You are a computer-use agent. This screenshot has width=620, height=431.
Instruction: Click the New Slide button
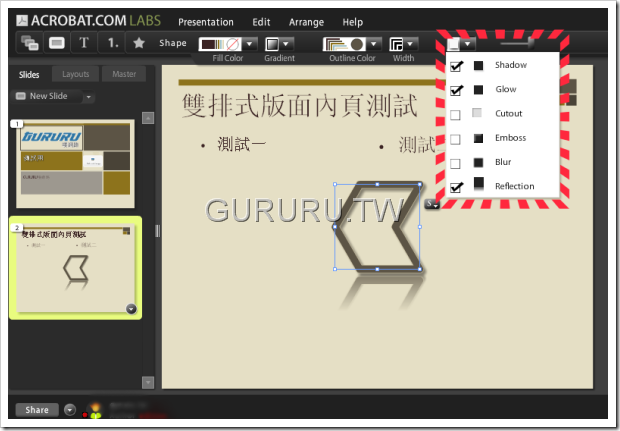click(48, 96)
